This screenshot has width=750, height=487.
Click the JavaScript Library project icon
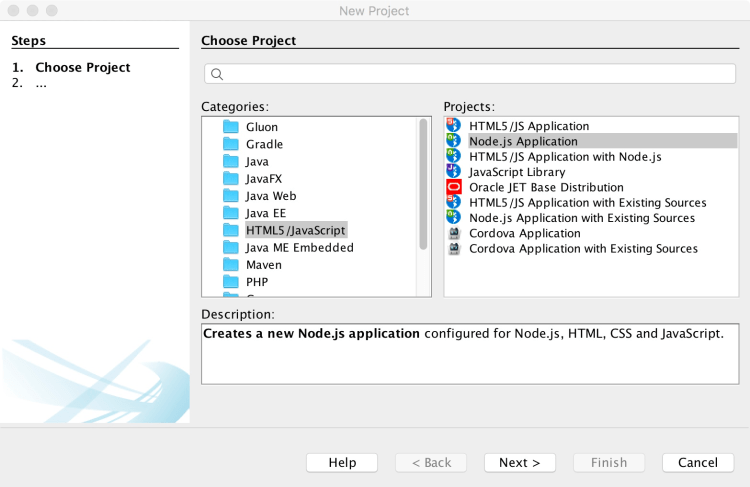(453, 171)
